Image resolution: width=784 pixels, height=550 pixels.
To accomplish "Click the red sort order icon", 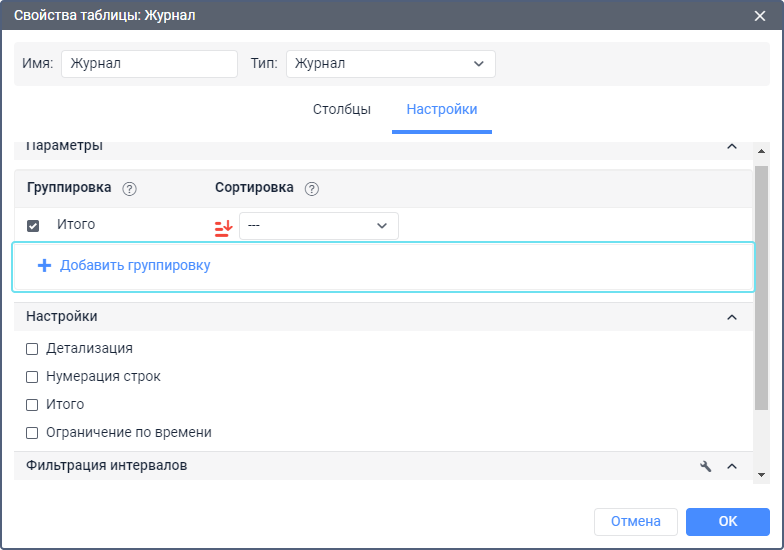I will [223, 227].
